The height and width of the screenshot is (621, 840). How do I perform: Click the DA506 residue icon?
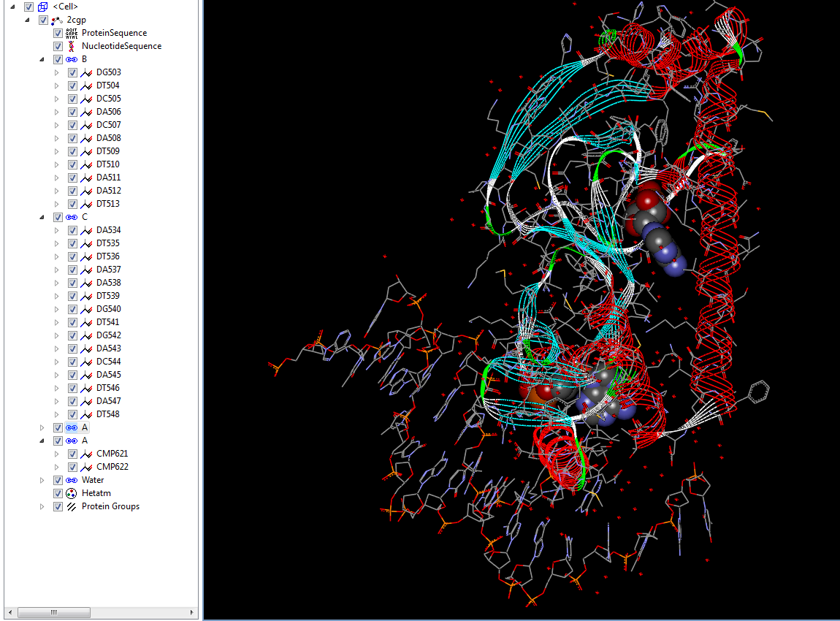pos(85,112)
